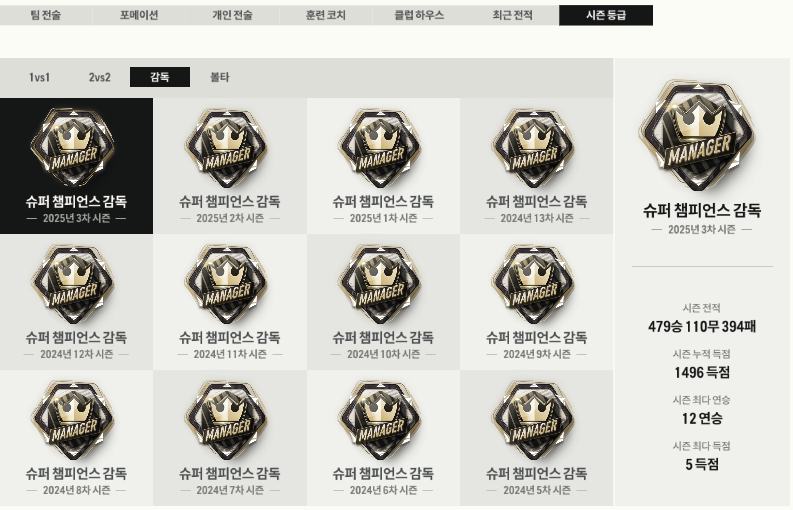Open the 최근 전적 tab
This screenshot has width=793, height=510.
point(512,15)
